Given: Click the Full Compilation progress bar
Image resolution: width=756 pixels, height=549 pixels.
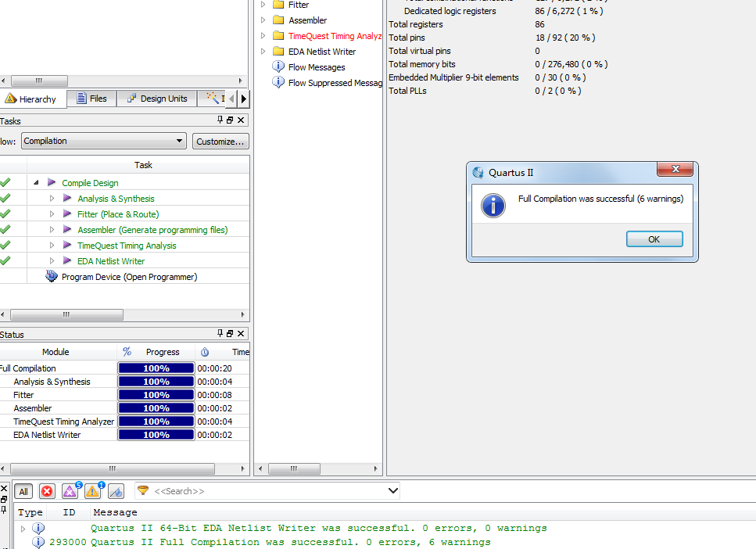Looking at the screenshot, I should click(156, 368).
